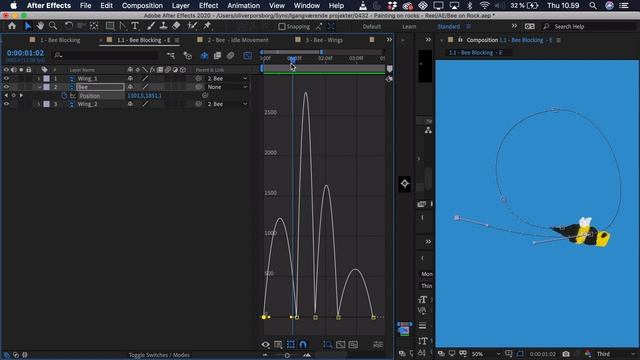
Task: Expand the Wing_1 layer properties
Action: click(39, 78)
